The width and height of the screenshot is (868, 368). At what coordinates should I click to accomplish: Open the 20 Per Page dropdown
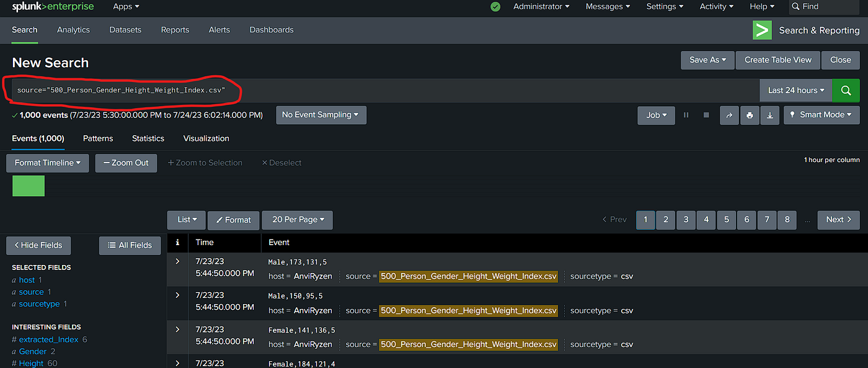point(298,220)
